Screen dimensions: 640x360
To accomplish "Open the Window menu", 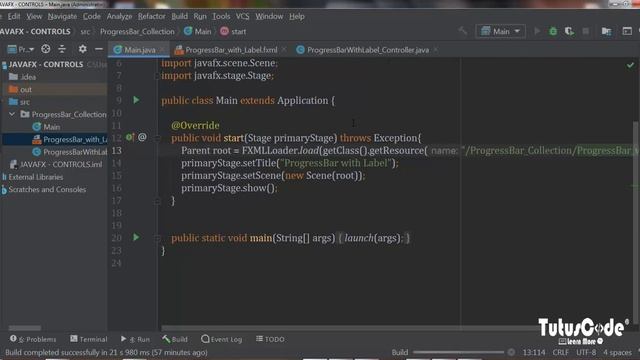I will tap(269, 16).
